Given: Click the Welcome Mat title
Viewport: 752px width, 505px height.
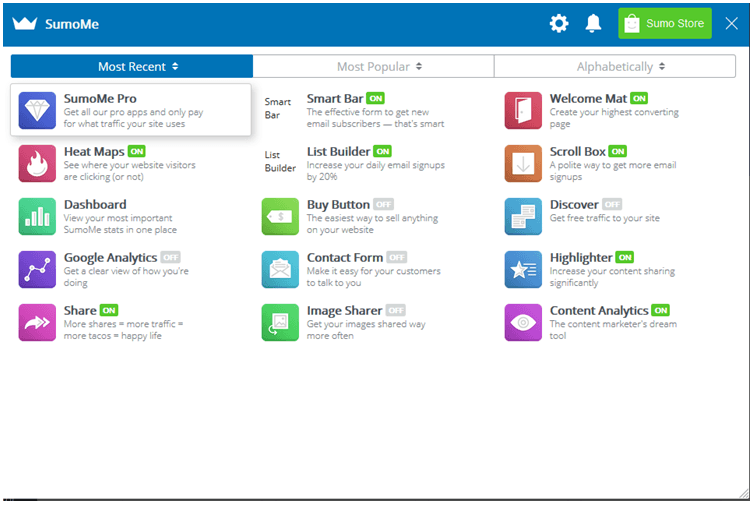Looking at the screenshot, I should [x=588, y=98].
